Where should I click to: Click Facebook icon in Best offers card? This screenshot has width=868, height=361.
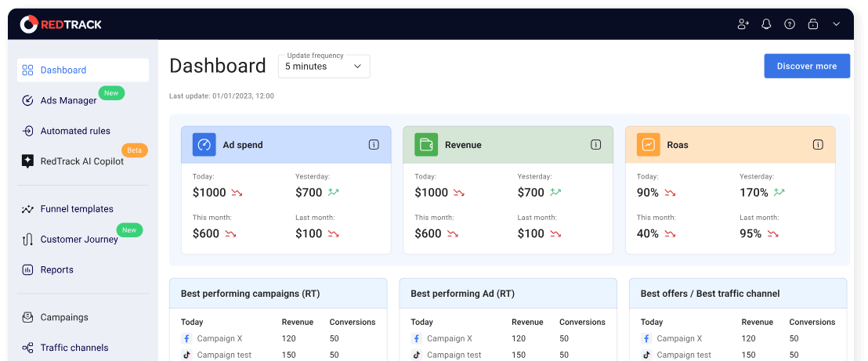(x=646, y=338)
